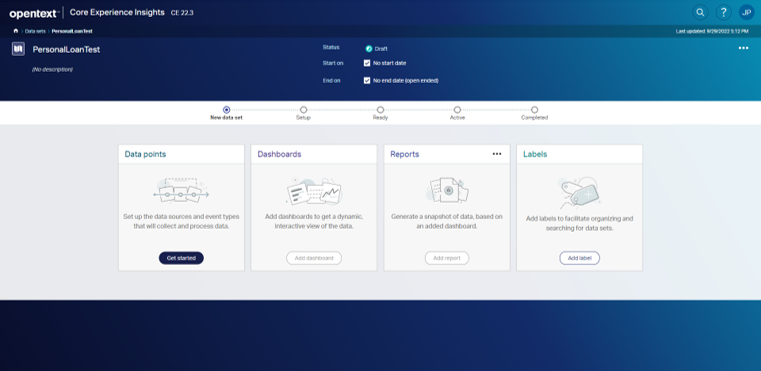Open the JP user profile avatar
The height and width of the screenshot is (371, 761).
click(746, 13)
